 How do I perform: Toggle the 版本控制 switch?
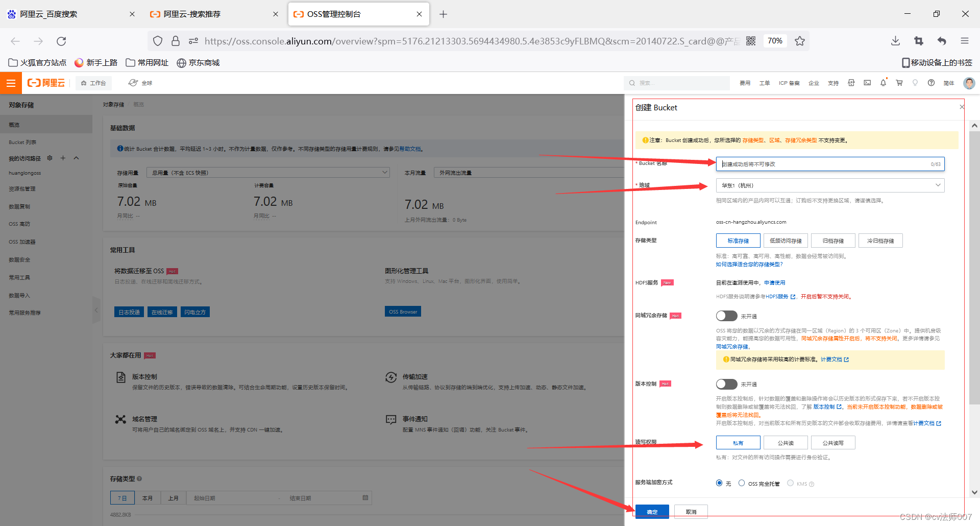pos(726,384)
